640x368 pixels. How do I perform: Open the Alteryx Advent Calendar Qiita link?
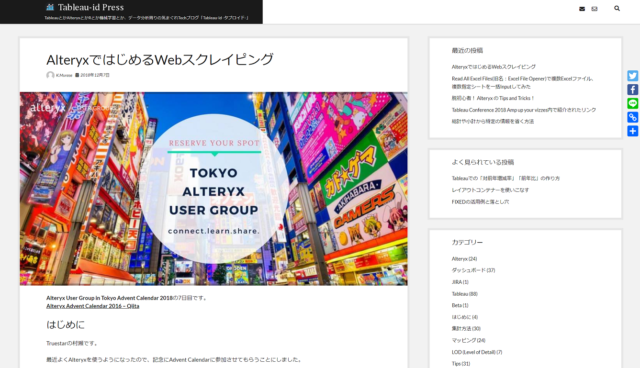point(93,306)
